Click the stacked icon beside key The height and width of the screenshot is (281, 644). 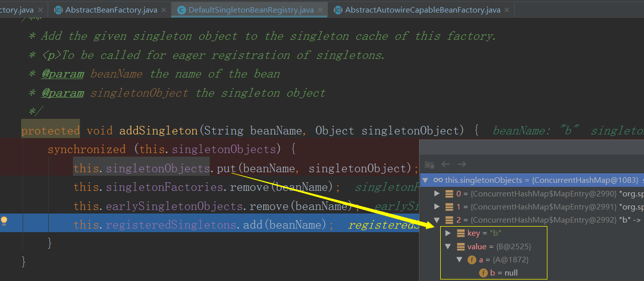point(460,233)
